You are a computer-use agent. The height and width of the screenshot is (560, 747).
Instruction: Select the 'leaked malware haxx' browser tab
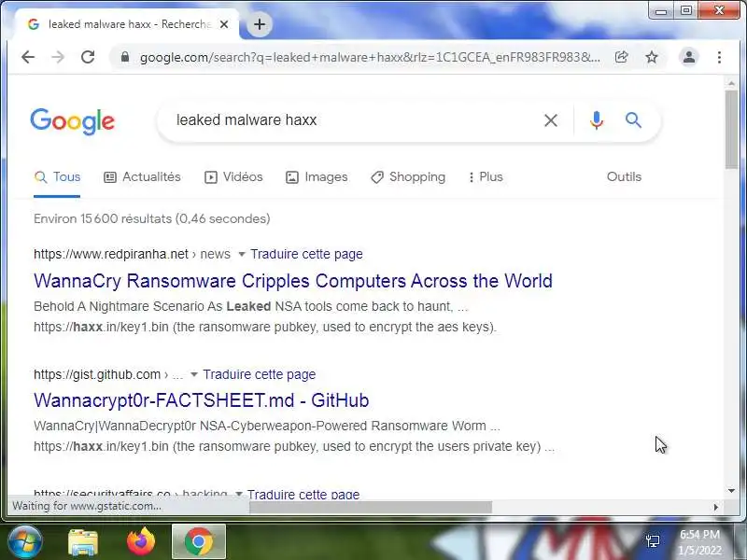(127, 24)
